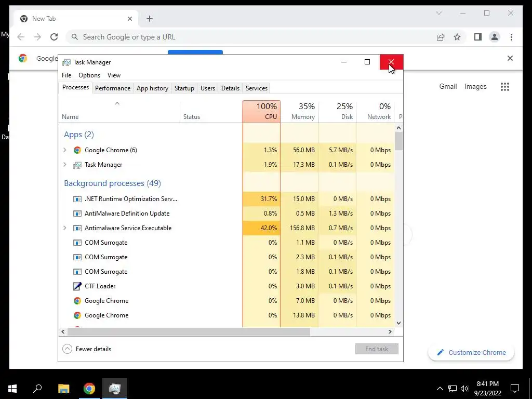Sort by Network column header
Viewport: 532px width, 399px height.
point(375,112)
